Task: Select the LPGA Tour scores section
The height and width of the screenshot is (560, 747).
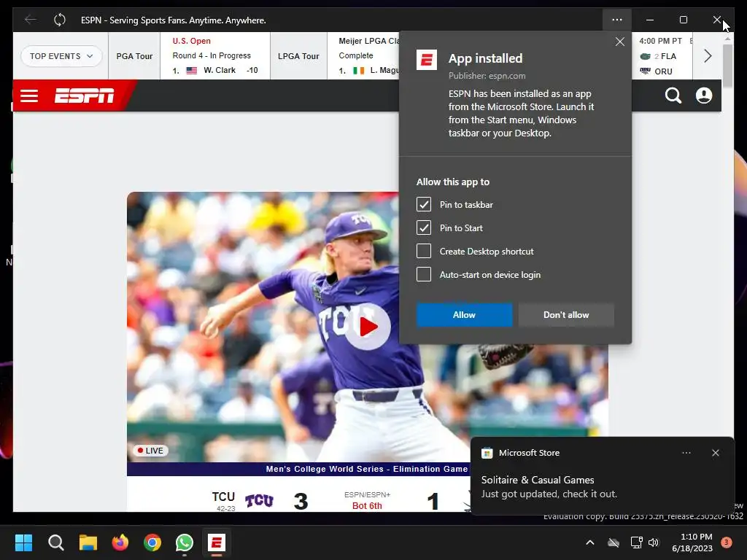Action: (x=298, y=56)
